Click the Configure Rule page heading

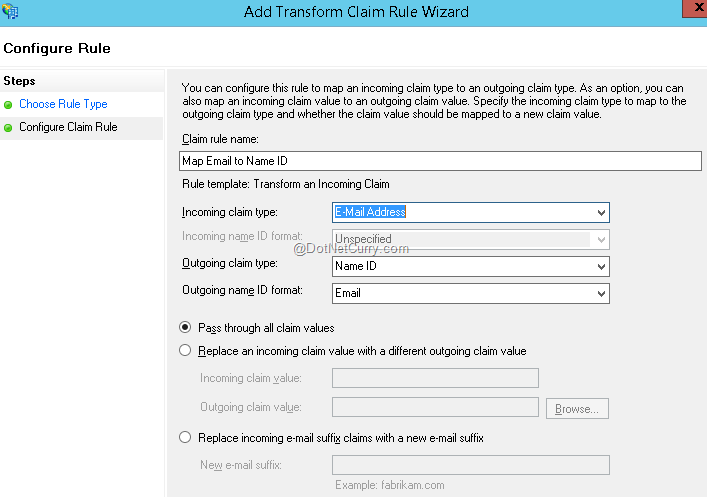57,48
